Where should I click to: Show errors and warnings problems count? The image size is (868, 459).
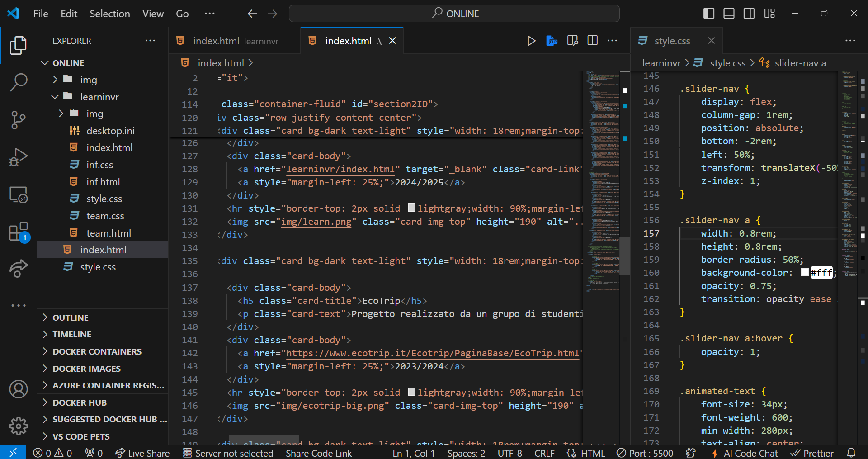52,453
